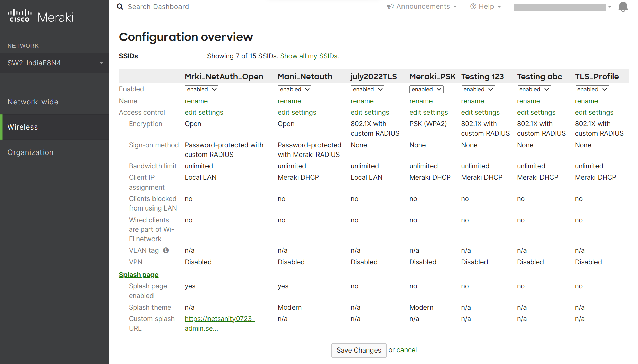Open the user account dropdown
Viewport: 638px width, 364px height.
[x=562, y=7]
